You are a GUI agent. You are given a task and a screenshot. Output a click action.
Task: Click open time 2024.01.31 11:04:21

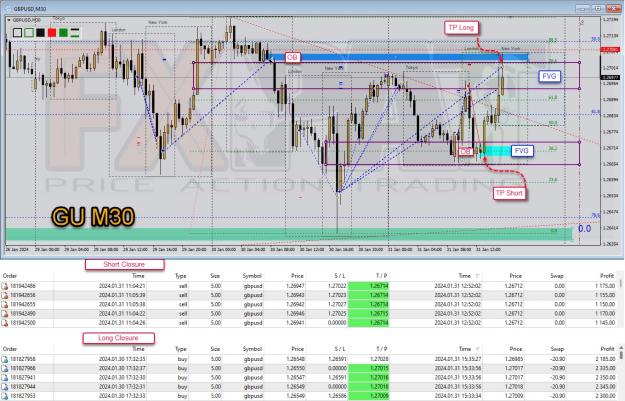[x=122, y=286]
